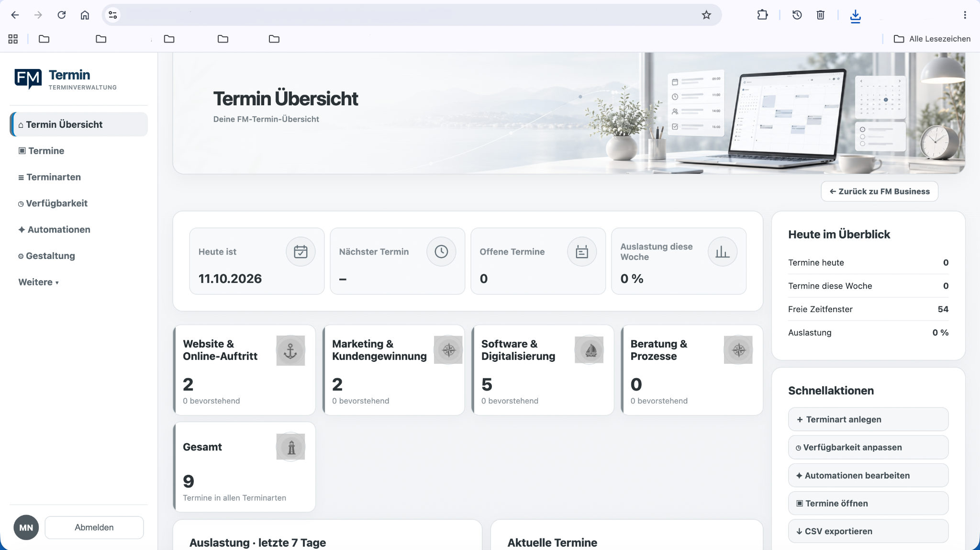The image size is (980, 550).
Task: Click bar chart icon in Auslastung card
Action: pyautogui.click(x=723, y=252)
